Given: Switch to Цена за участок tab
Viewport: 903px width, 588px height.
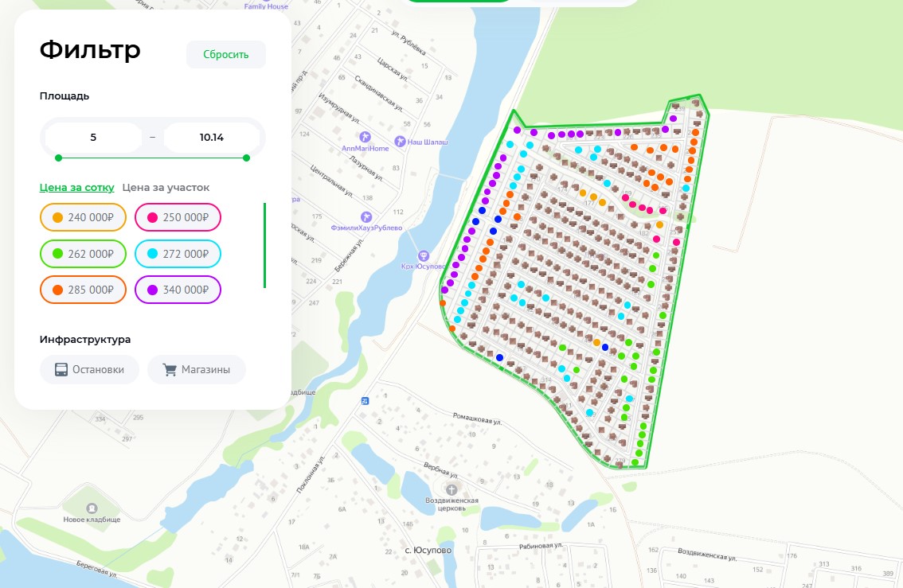Looking at the screenshot, I should [166, 188].
